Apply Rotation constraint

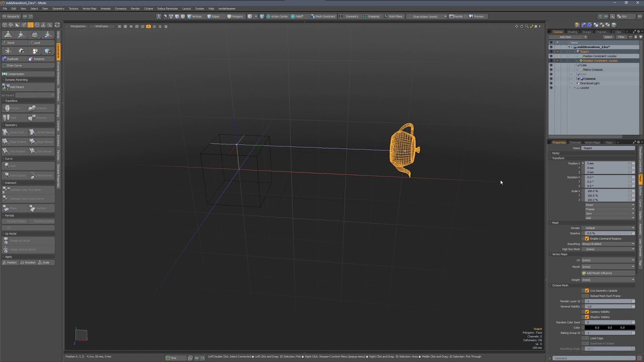(29, 262)
